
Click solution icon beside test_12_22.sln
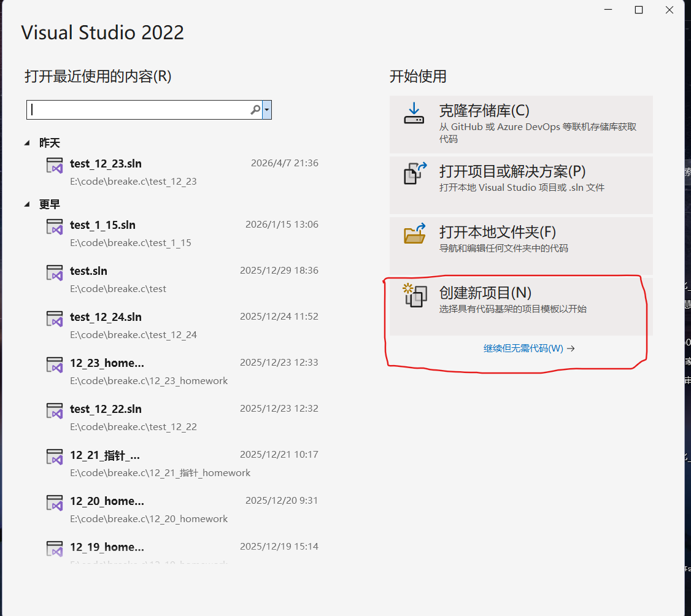point(55,411)
